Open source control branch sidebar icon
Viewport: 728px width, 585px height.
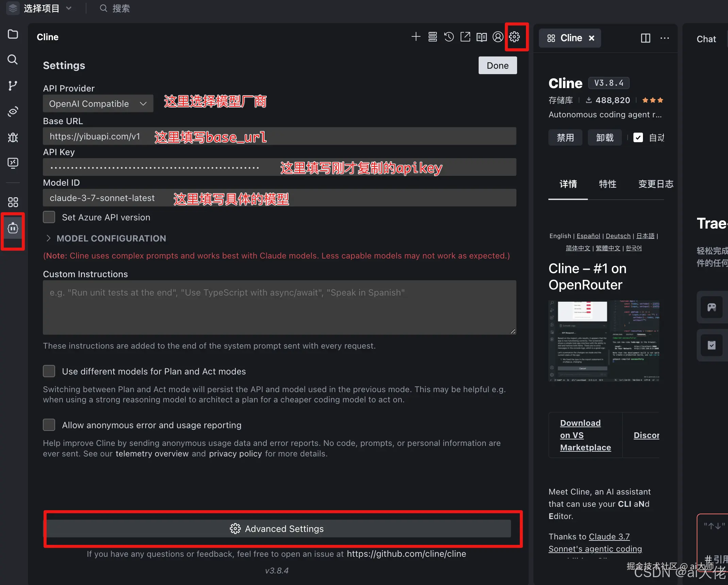pyautogui.click(x=13, y=85)
